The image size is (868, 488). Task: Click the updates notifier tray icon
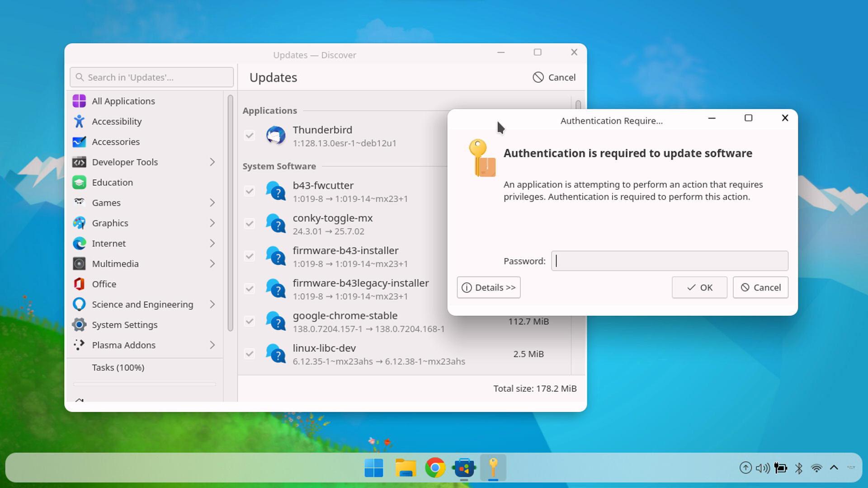click(745, 468)
